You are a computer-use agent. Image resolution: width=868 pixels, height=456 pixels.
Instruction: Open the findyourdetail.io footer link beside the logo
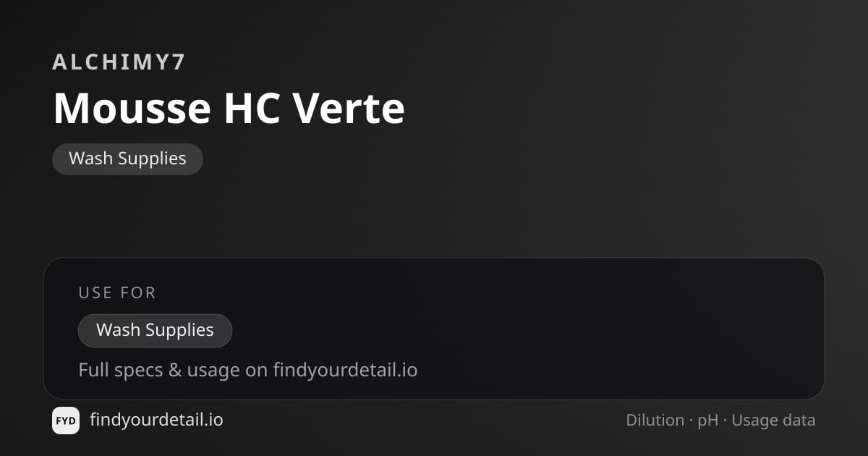click(156, 420)
